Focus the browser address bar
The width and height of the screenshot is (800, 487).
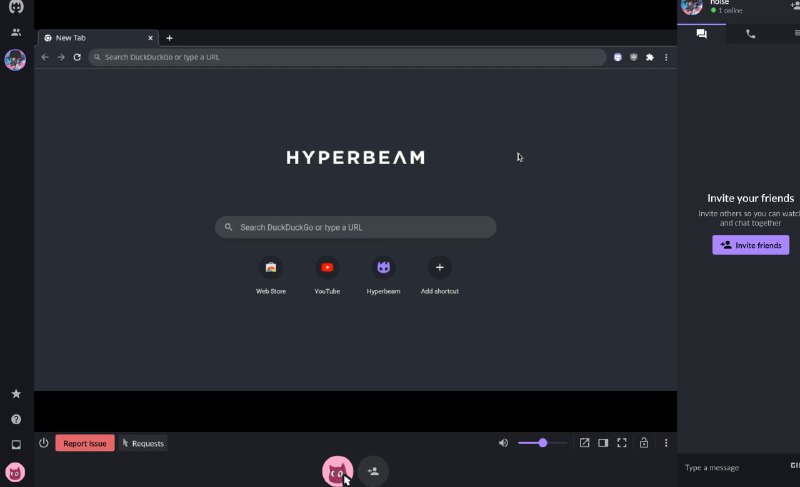pyautogui.click(x=347, y=57)
